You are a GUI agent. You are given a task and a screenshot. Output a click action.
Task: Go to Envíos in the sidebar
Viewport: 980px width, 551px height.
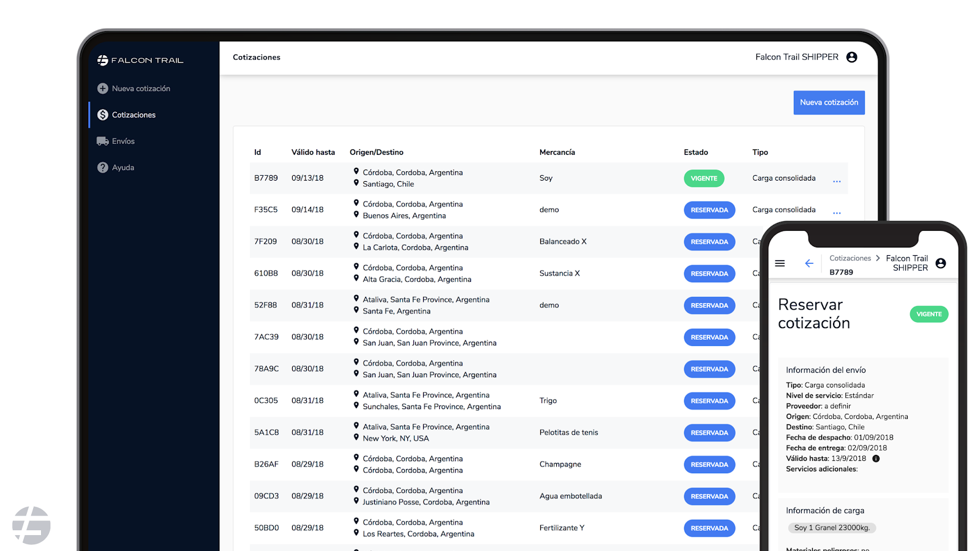coord(116,141)
